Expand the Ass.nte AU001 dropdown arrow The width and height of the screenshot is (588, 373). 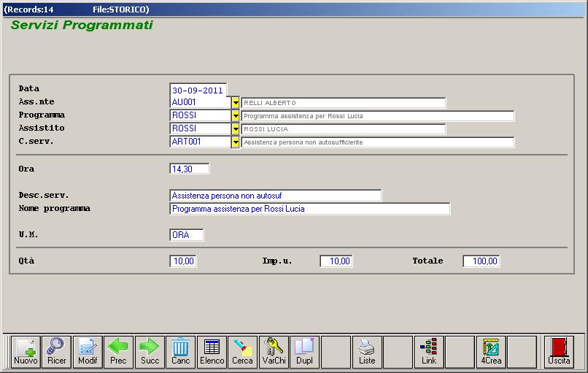coord(236,102)
